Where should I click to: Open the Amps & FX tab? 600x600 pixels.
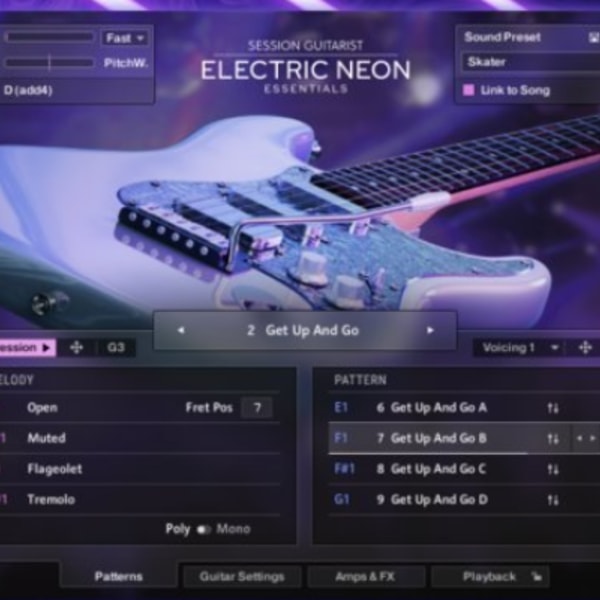pyautogui.click(x=365, y=576)
